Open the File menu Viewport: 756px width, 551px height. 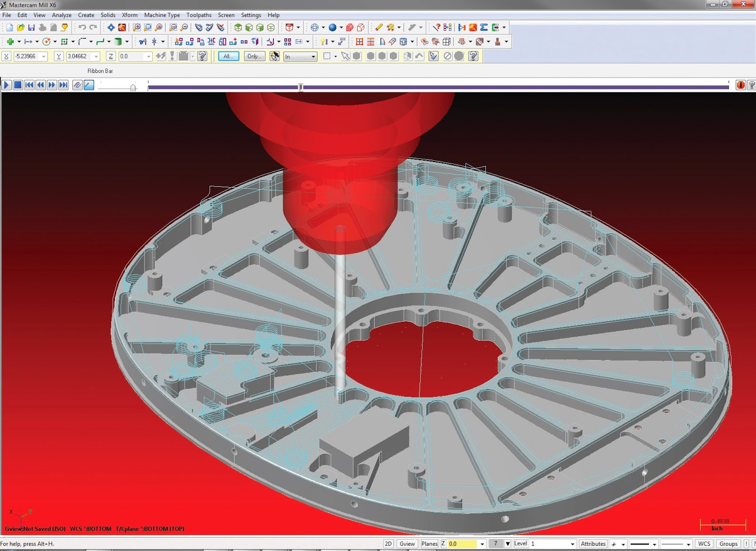pyautogui.click(x=7, y=15)
